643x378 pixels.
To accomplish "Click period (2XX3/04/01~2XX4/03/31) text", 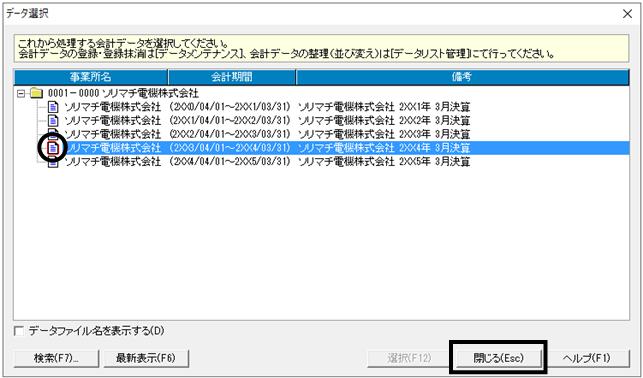I will click(230, 148).
